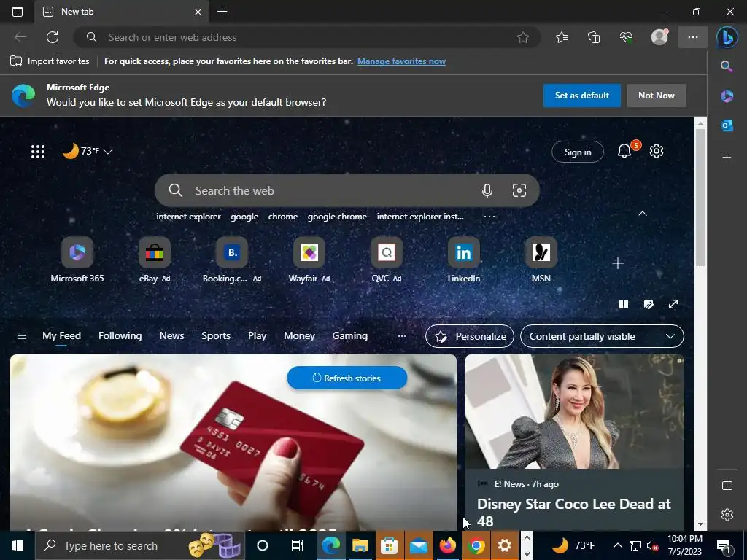Open Settings and more ellipsis menu
747x560 pixels.
(x=693, y=37)
